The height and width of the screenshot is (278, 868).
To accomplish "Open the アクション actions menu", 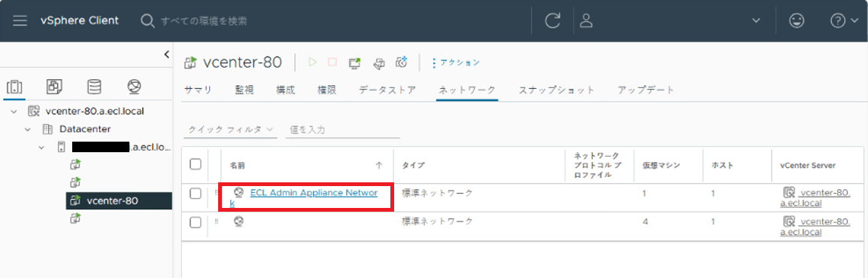I will [x=456, y=63].
